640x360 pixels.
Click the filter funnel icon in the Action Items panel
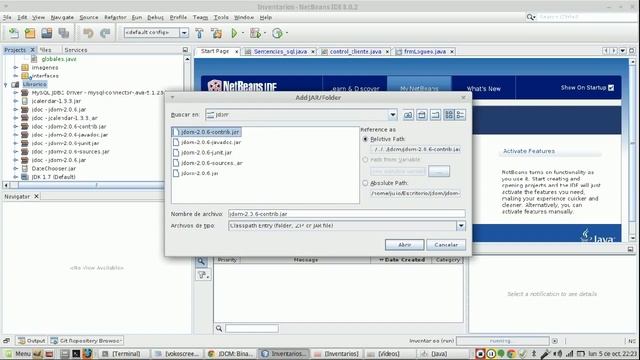pos(203,275)
